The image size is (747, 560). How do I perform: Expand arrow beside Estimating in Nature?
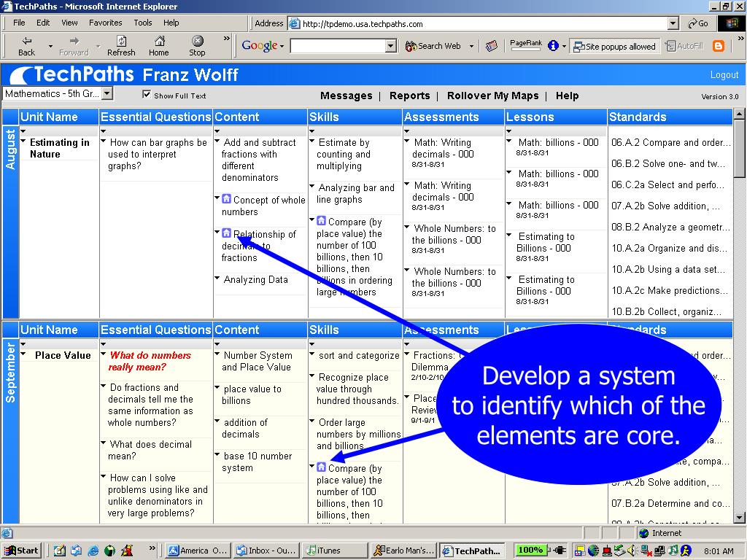tap(23, 141)
